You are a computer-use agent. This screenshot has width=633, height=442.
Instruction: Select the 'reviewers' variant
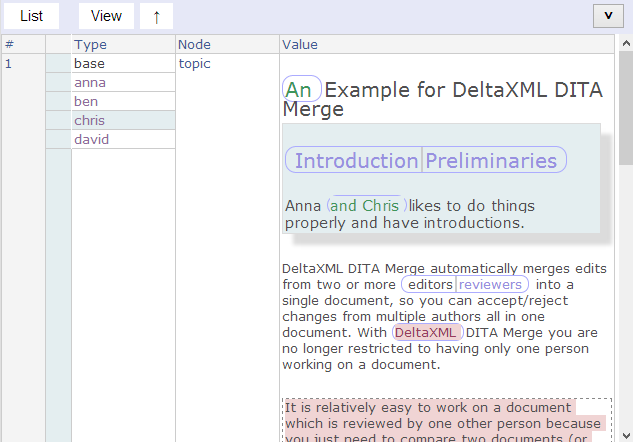pyautogui.click(x=492, y=285)
